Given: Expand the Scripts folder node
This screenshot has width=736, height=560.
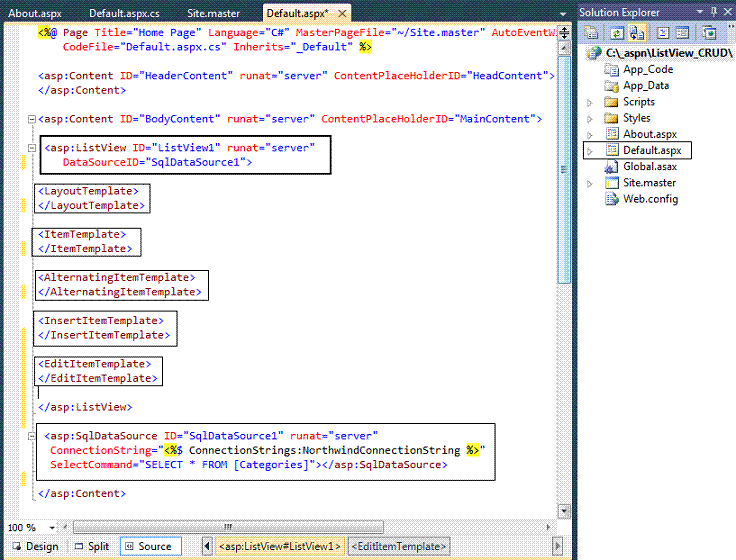Looking at the screenshot, I should pyautogui.click(x=590, y=102).
